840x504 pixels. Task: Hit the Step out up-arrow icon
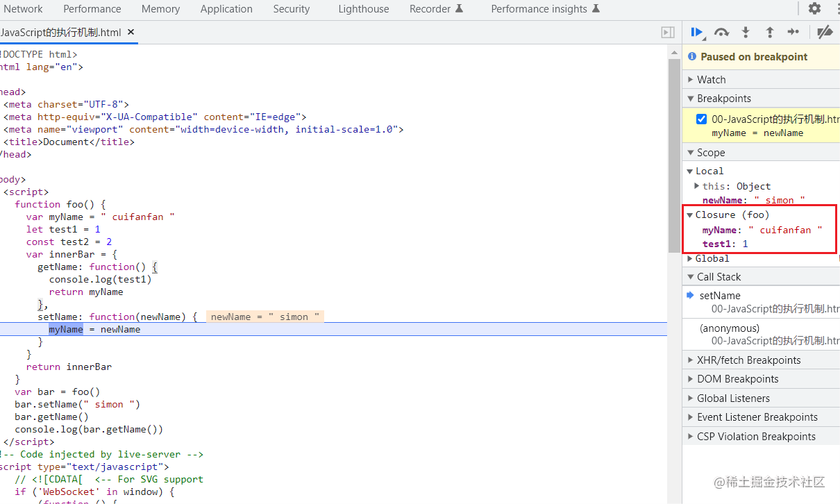[769, 32]
